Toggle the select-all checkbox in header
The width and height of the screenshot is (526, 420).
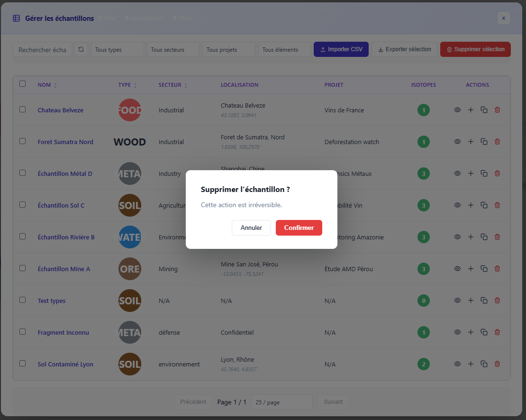(23, 84)
